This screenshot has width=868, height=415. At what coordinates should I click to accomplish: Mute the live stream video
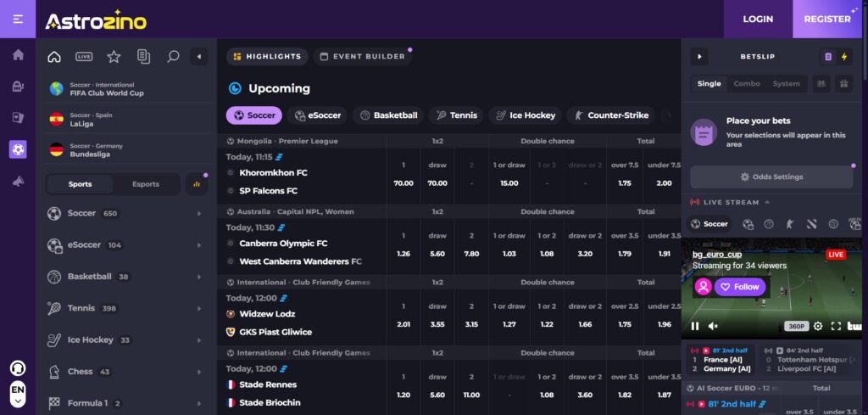[x=713, y=326]
